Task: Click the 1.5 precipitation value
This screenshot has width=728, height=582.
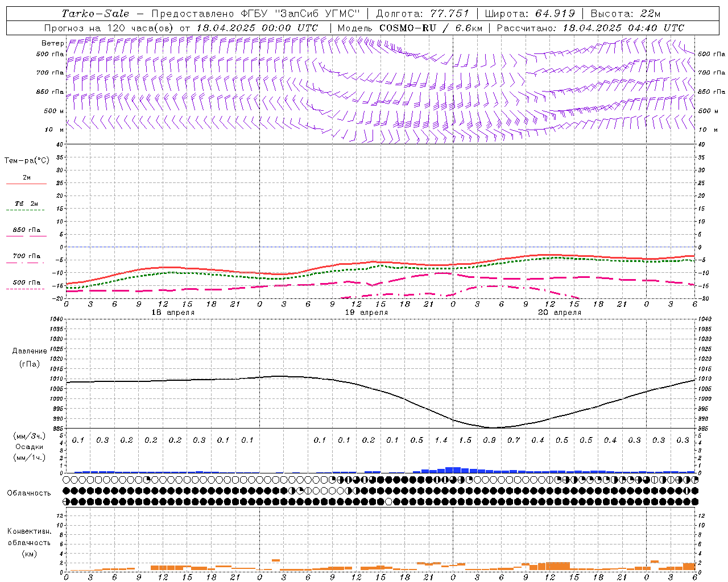Action: 465,440
